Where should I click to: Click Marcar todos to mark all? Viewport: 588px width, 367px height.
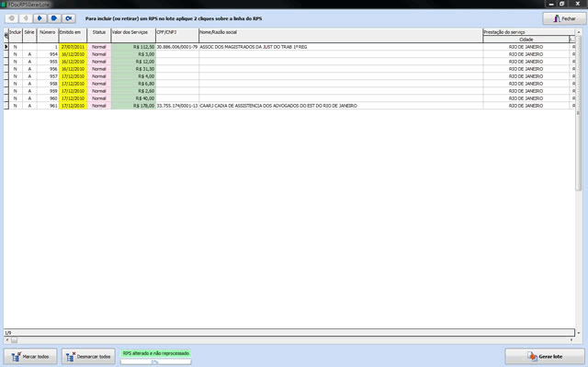(30, 357)
